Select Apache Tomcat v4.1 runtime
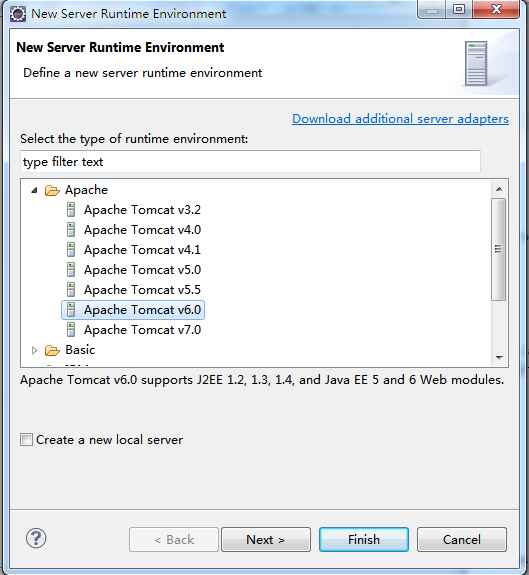This screenshot has height=575, width=529. [142, 250]
